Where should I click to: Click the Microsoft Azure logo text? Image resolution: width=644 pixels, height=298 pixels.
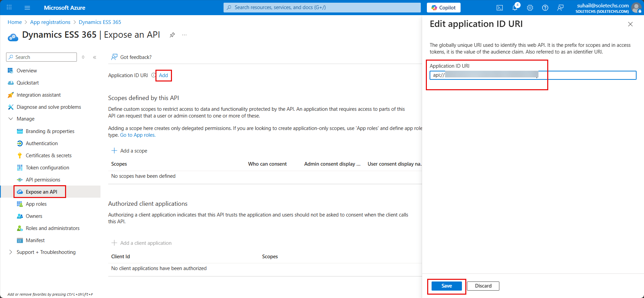64,7
